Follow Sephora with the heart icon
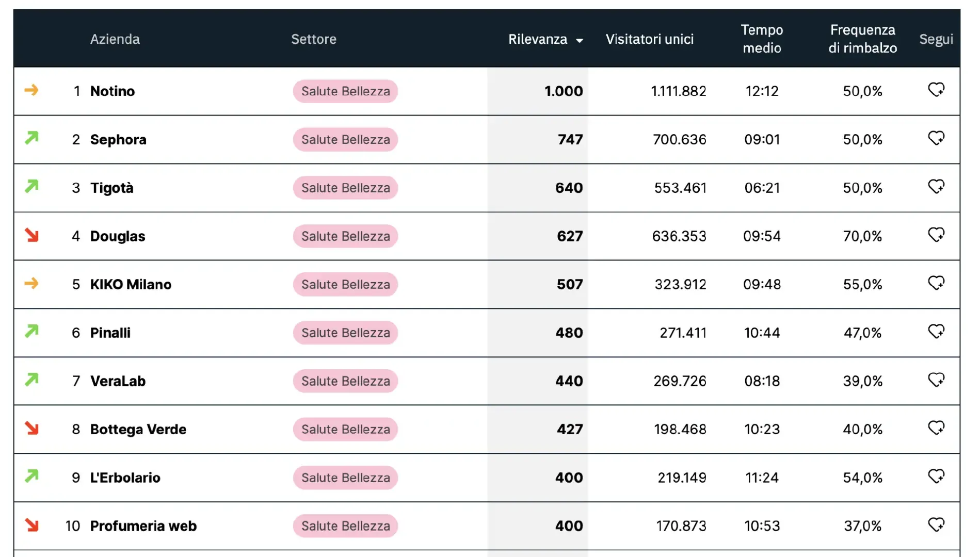980x557 pixels. click(936, 138)
